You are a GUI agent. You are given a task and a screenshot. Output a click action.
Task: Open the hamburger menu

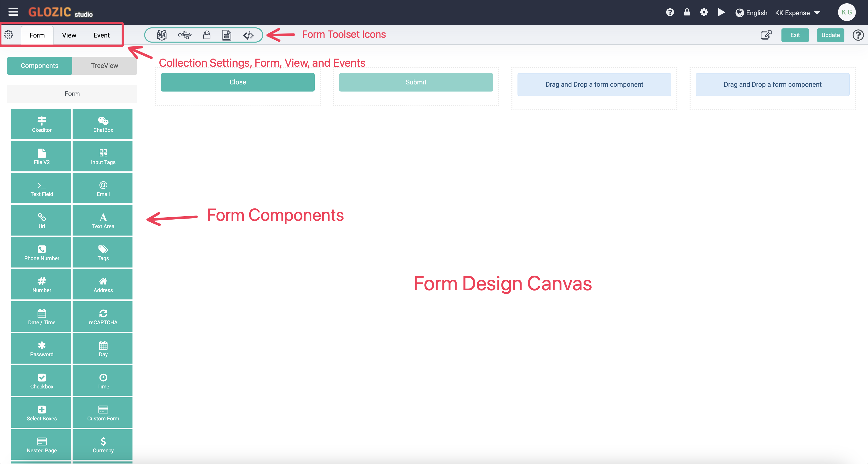[13, 12]
